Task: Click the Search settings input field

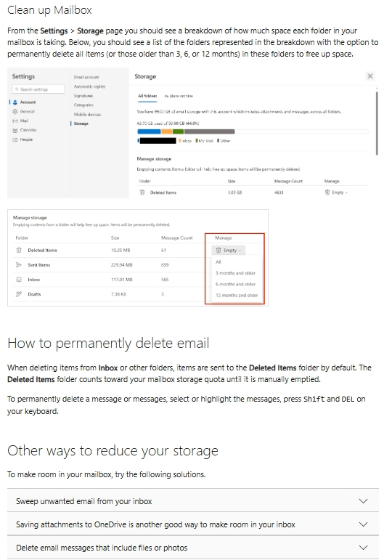Action: pyautogui.click(x=38, y=89)
